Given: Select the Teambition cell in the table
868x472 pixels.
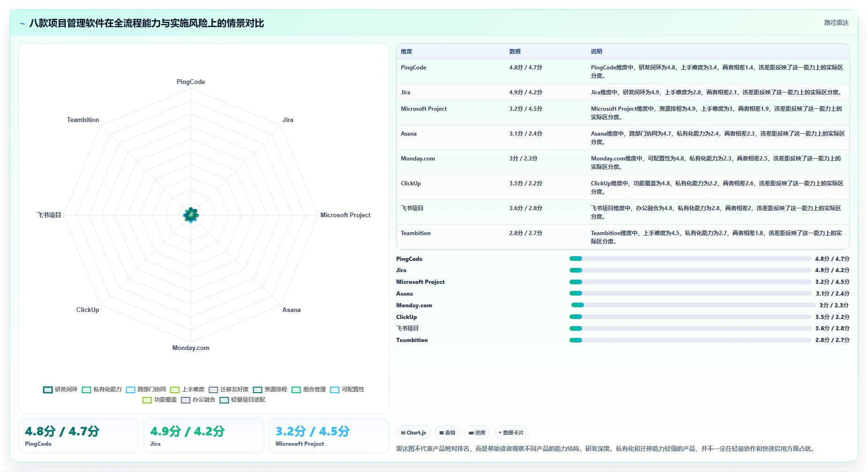Looking at the screenshot, I should tap(415, 233).
